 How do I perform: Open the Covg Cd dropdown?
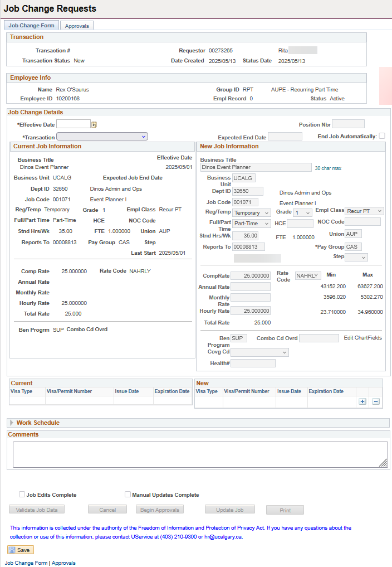[x=259, y=352]
